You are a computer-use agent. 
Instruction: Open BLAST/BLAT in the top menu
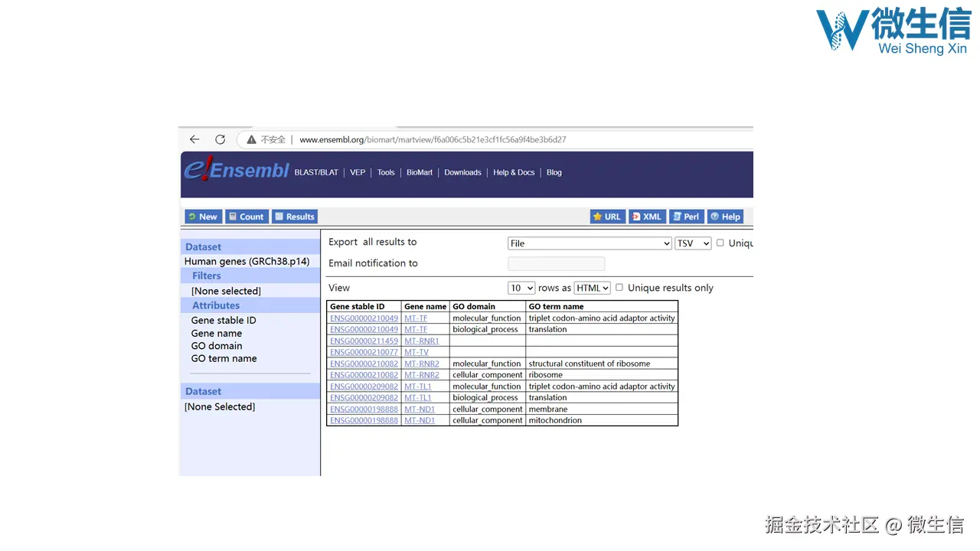click(x=316, y=172)
